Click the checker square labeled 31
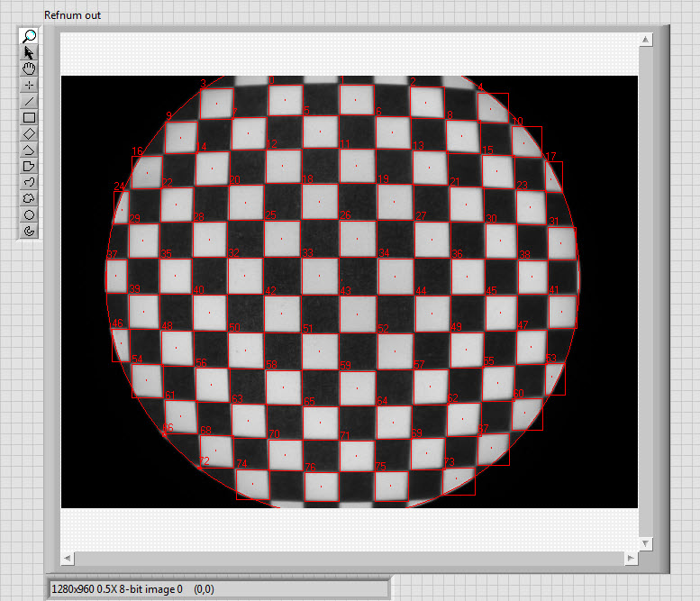Viewport: 700px width, 601px height. 561,243
